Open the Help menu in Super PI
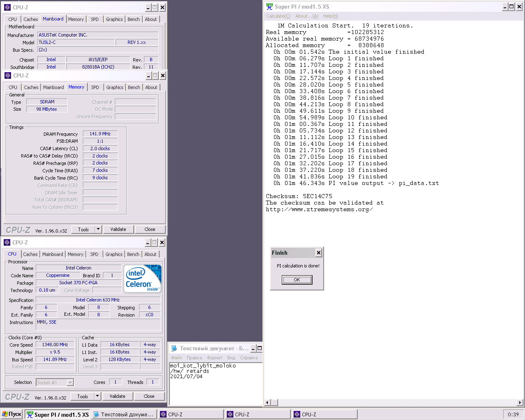This screenshot has width=525, height=420. (331, 16)
